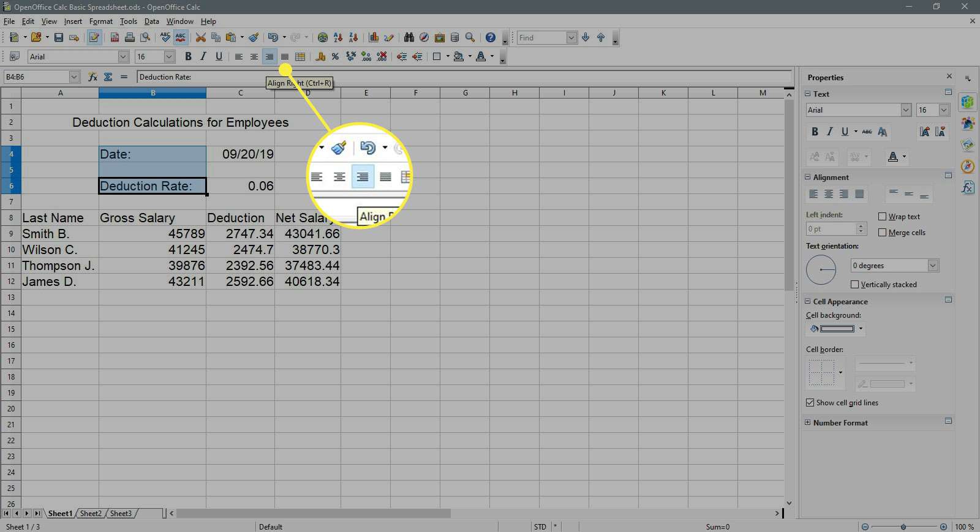Screen dimensions: 980x532
Task: Open sidebar font size dropdown
Action: pos(944,110)
